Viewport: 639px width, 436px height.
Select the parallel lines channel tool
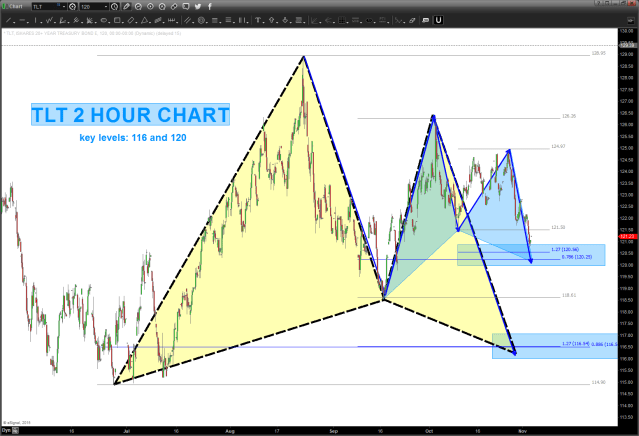187,20
